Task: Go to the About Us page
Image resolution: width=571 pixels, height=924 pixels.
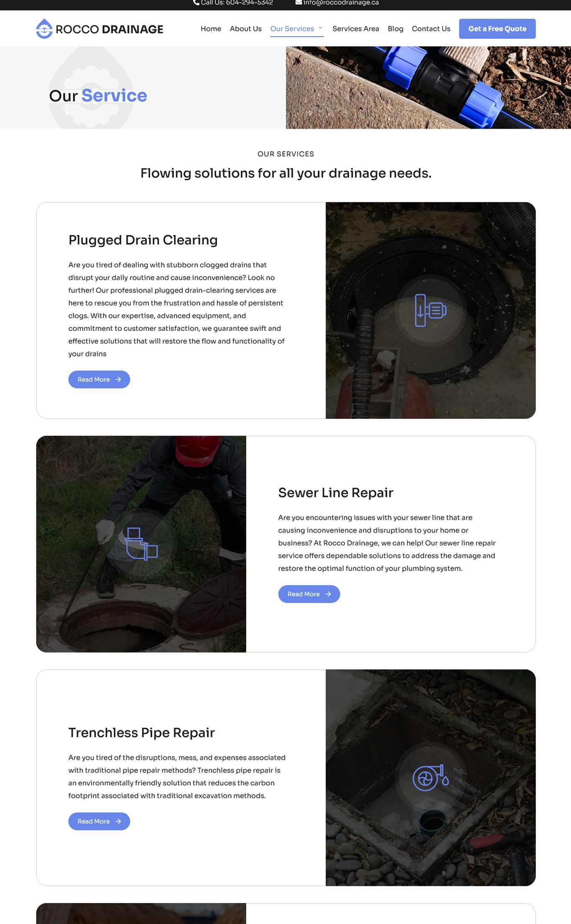Action: [x=246, y=29]
